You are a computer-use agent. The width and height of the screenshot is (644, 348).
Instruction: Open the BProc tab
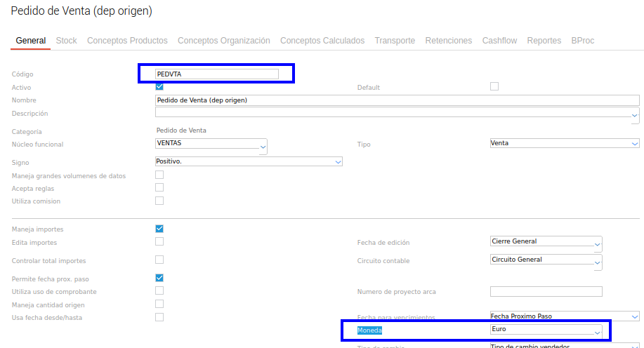[582, 41]
